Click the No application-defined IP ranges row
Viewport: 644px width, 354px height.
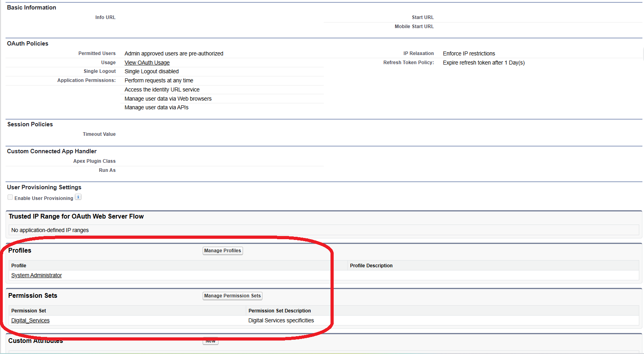50,230
